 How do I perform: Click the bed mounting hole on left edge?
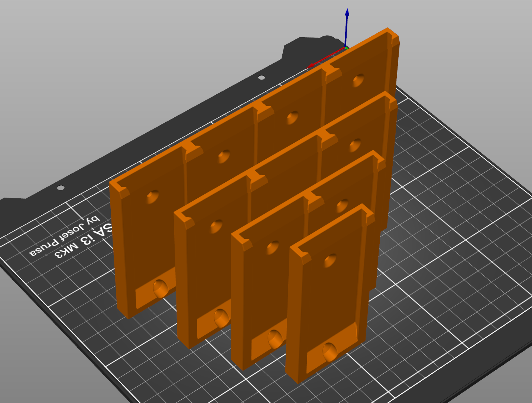61,188
